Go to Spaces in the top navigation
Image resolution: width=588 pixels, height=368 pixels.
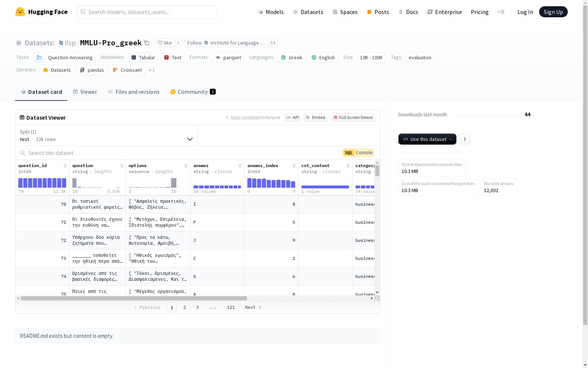345,12
